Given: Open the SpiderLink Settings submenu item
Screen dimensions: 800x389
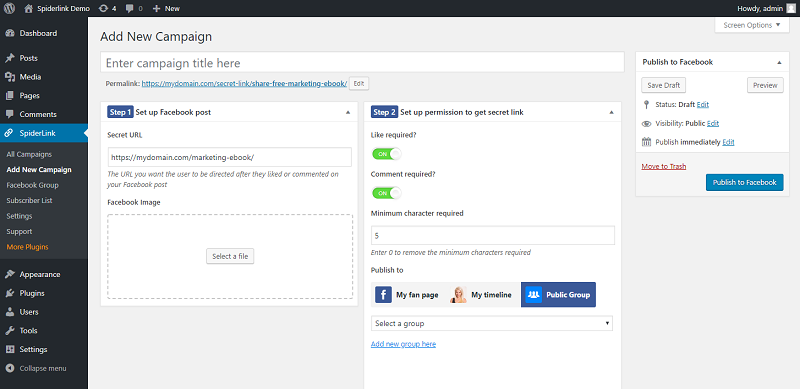Looking at the screenshot, I should (x=19, y=216).
